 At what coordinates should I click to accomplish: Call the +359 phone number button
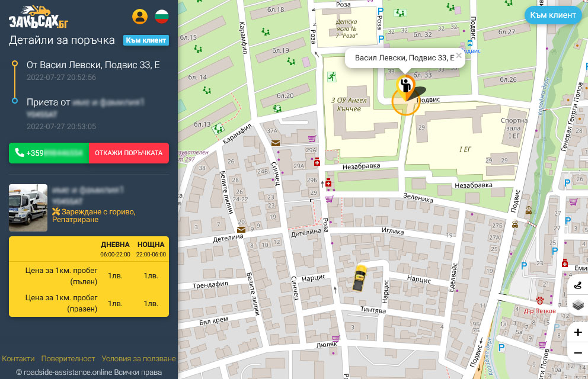pos(49,153)
